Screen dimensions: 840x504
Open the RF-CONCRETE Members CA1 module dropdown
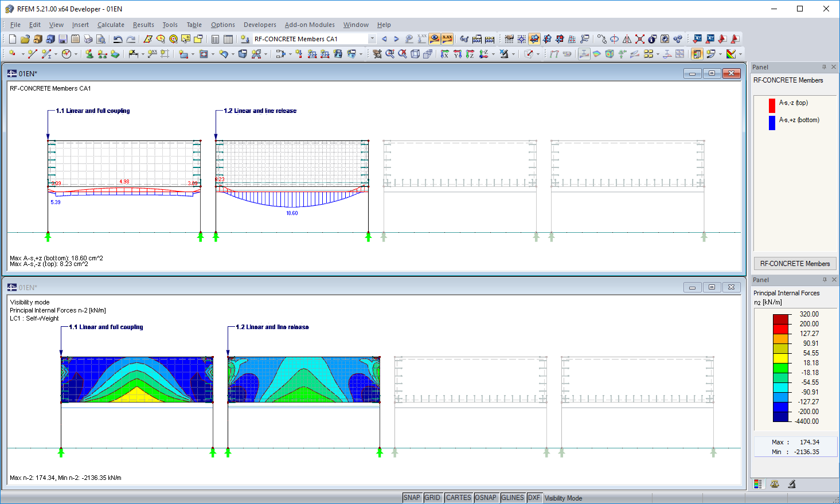coord(373,39)
